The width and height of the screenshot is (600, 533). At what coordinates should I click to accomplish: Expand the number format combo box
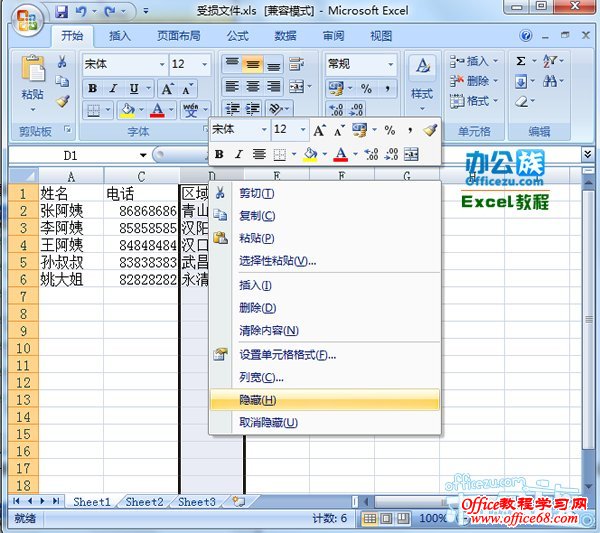coord(389,64)
